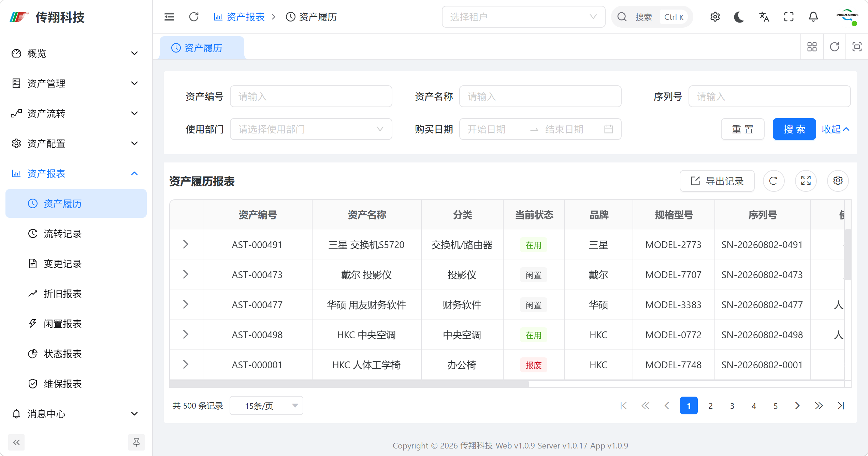868x456 pixels.
Task: Go to the first page
Action: click(623, 406)
